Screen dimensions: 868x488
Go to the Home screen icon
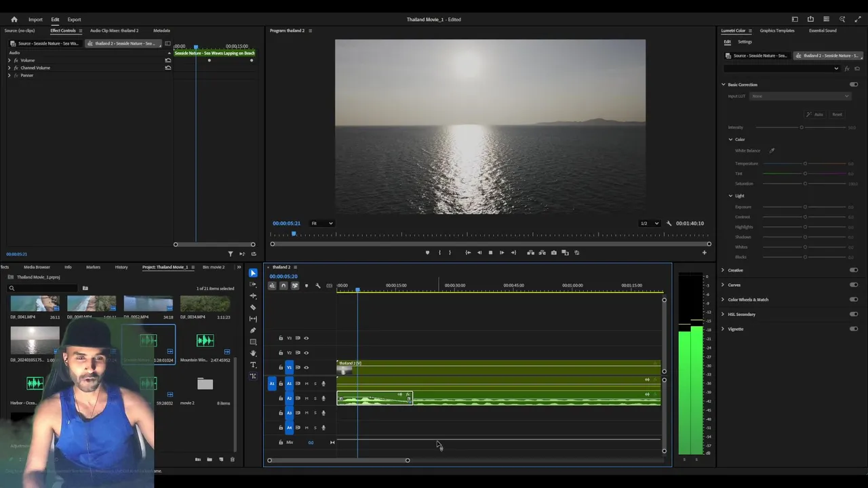(14, 20)
